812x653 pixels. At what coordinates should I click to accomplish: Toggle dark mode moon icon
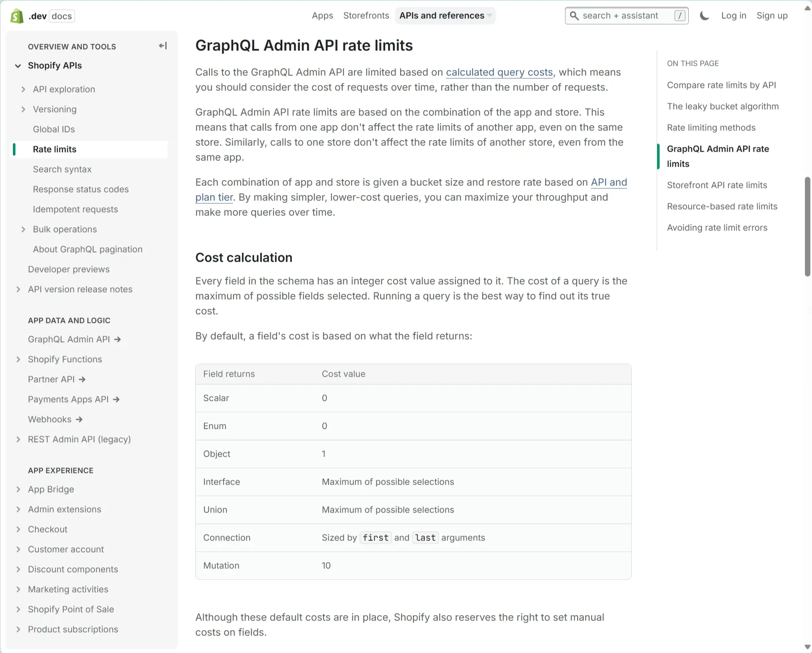(x=704, y=16)
